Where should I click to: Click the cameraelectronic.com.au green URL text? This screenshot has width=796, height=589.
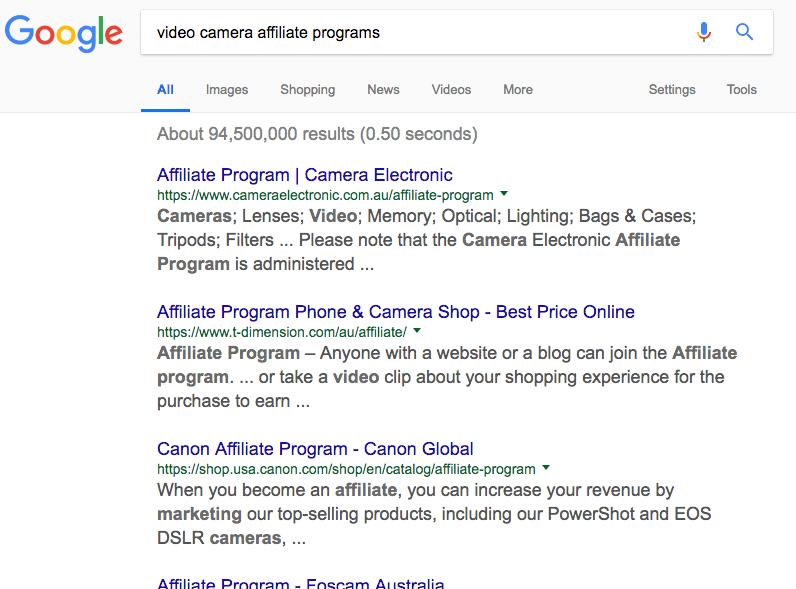tap(325, 195)
